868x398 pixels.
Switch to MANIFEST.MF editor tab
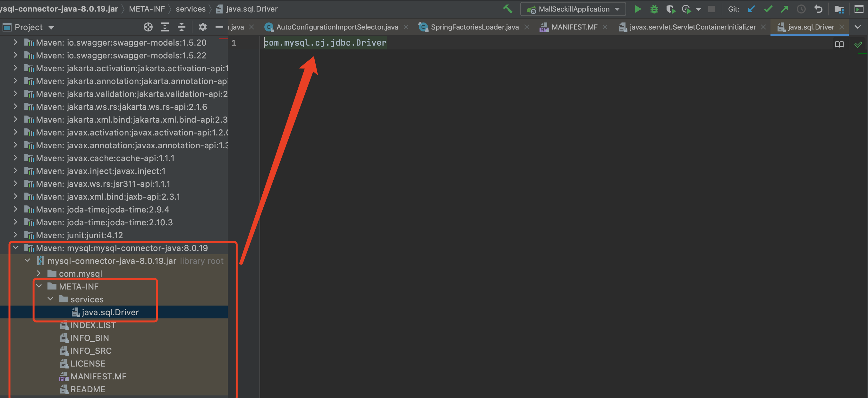(x=574, y=27)
